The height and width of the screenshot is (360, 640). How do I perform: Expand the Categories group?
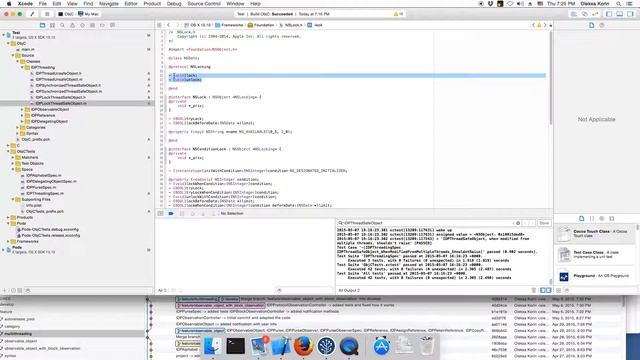pos(18,127)
